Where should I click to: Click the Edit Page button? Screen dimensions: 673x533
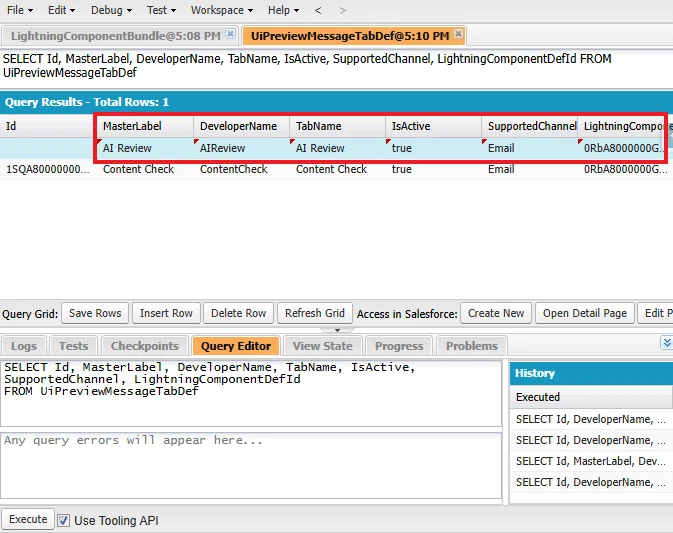655,313
